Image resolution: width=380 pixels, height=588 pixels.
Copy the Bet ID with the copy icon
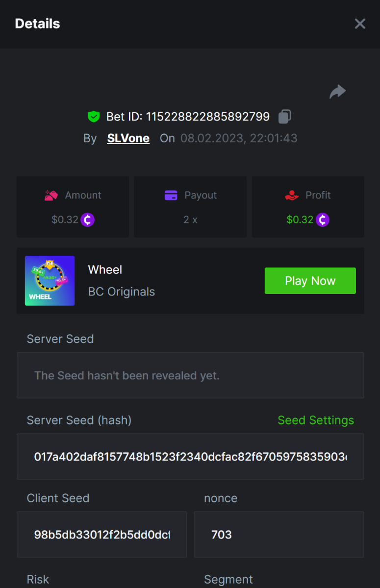(285, 117)
